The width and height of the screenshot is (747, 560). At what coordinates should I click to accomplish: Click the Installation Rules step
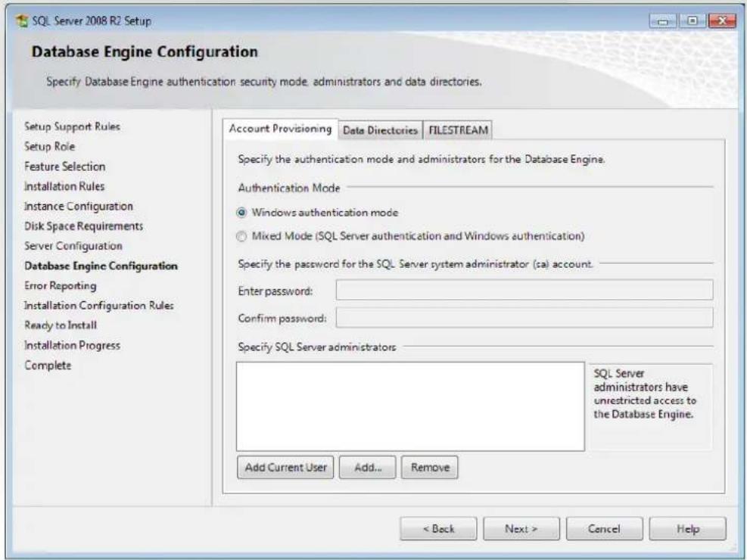(x=64, y=186)
